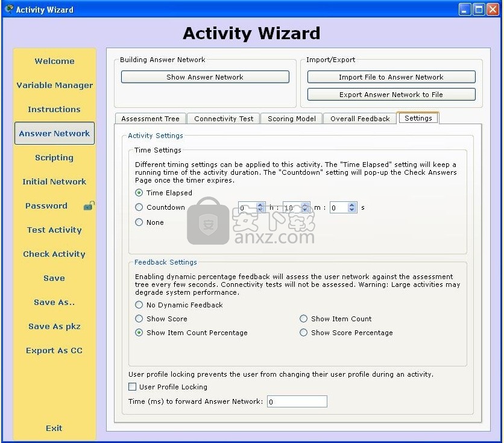
Task: Click Test Activity in sidebar
Action: pyautogui.click(x=54, y=230)
